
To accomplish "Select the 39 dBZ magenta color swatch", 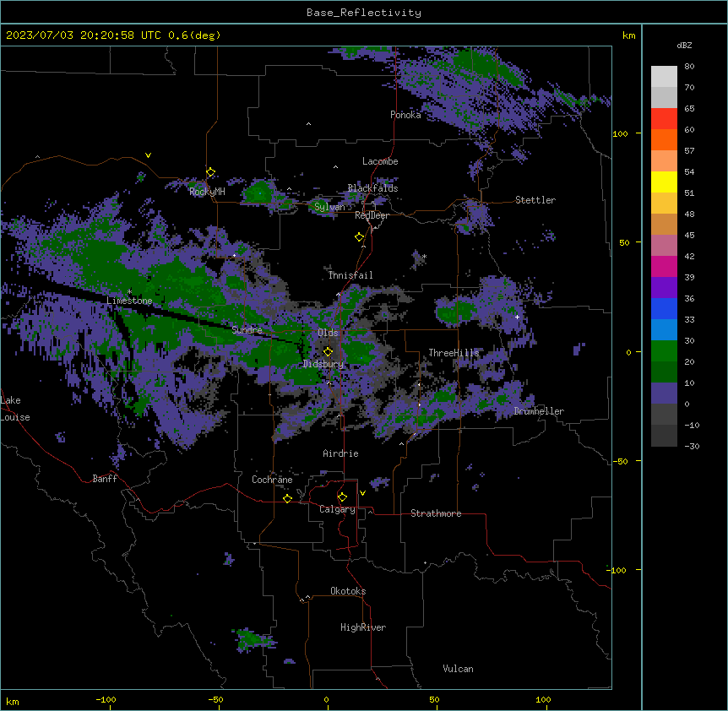I will (664, 266).
